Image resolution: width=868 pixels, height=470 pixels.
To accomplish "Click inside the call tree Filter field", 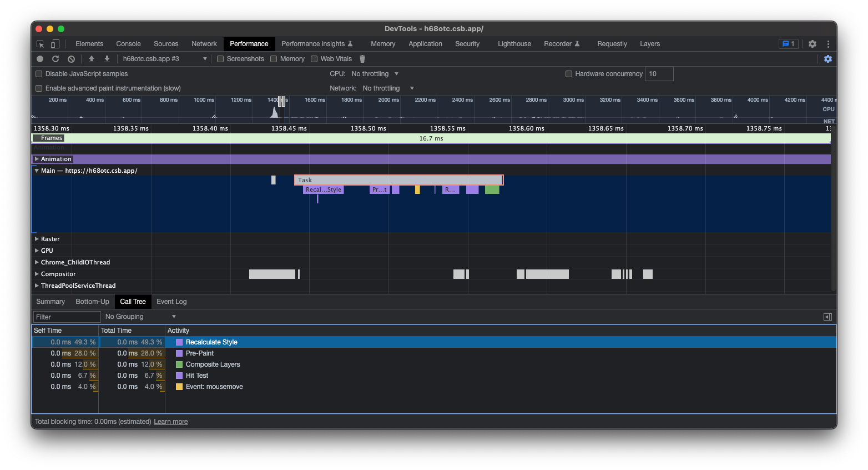I will (66, 316).
